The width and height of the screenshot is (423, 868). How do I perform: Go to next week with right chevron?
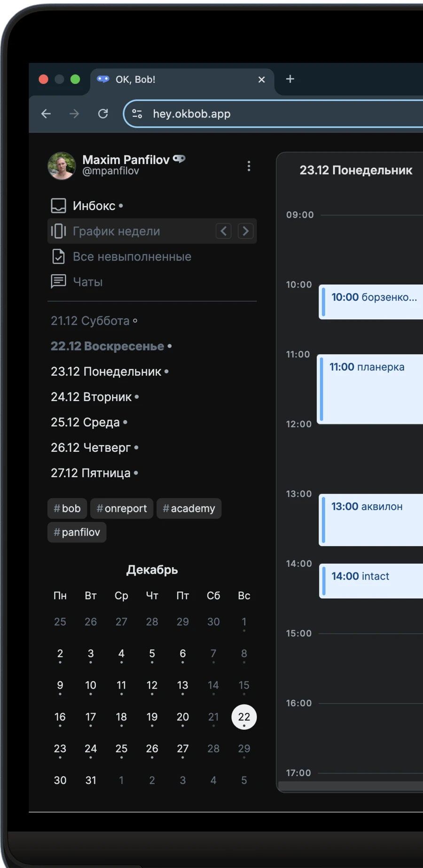(245, 231)
